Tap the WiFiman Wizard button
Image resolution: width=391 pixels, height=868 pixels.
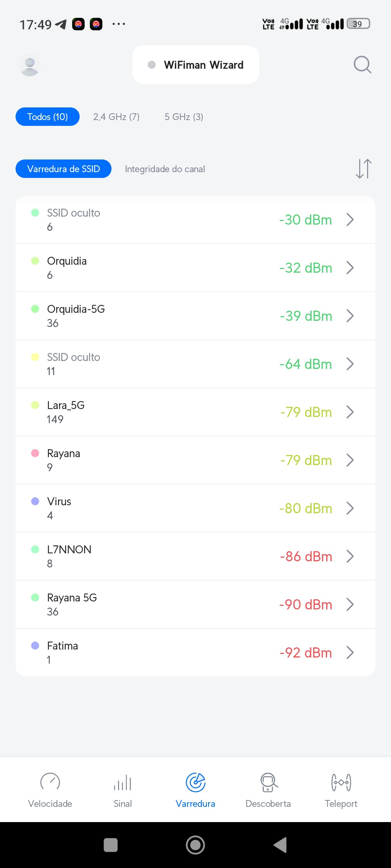coord(195,65)
